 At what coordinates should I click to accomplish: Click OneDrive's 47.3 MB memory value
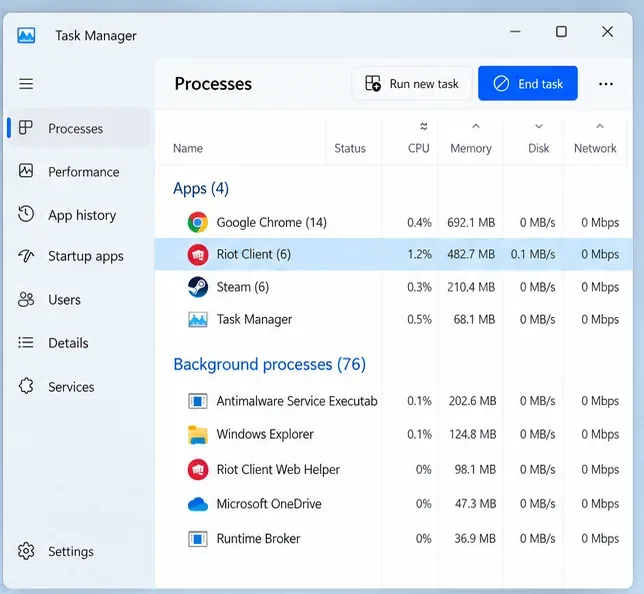point(475,504)
